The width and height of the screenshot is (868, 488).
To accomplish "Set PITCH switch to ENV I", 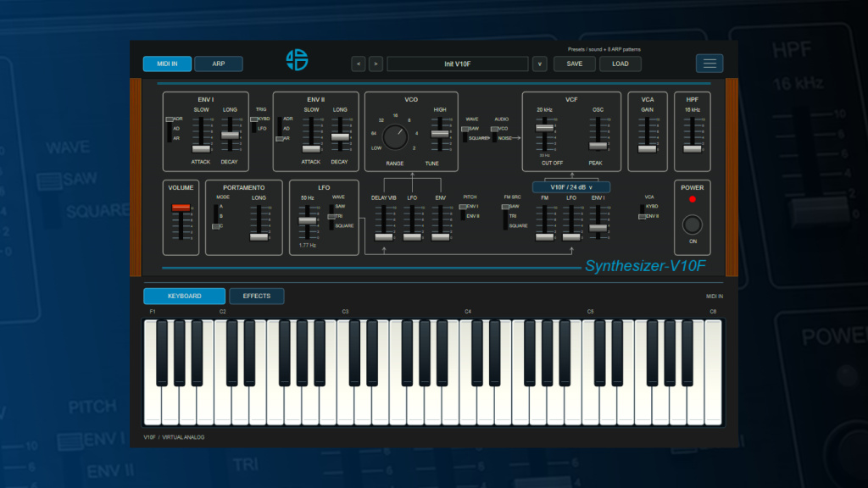I will pyautogui.click(x=463, y=207).
